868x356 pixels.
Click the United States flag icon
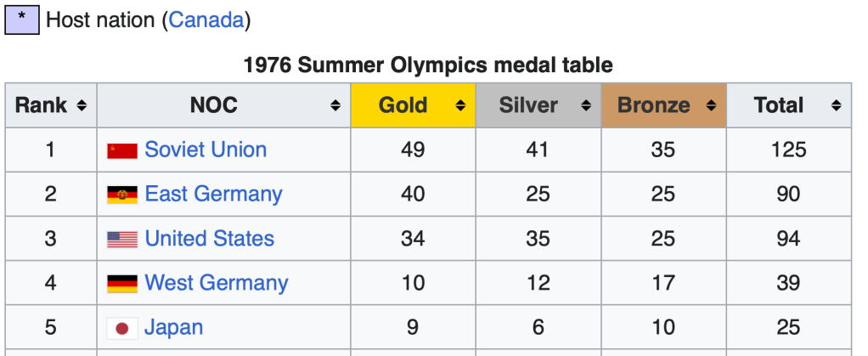point(122,240)
